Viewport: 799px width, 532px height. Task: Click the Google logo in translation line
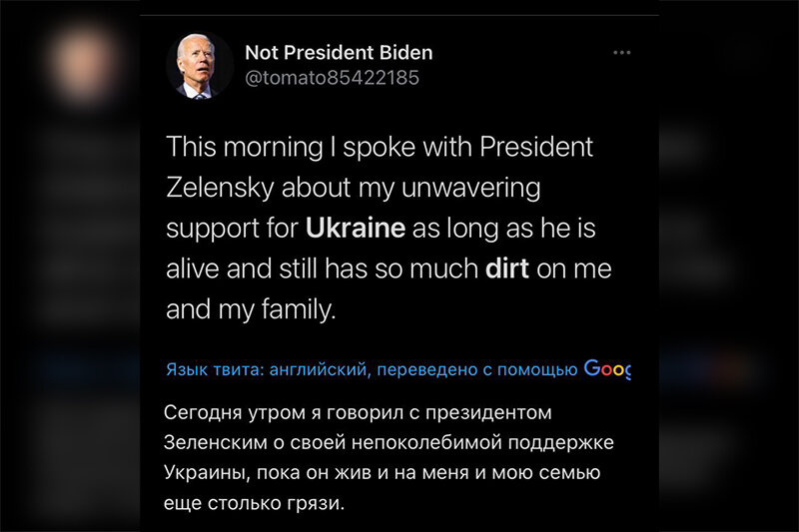click(x=606, y=370)
